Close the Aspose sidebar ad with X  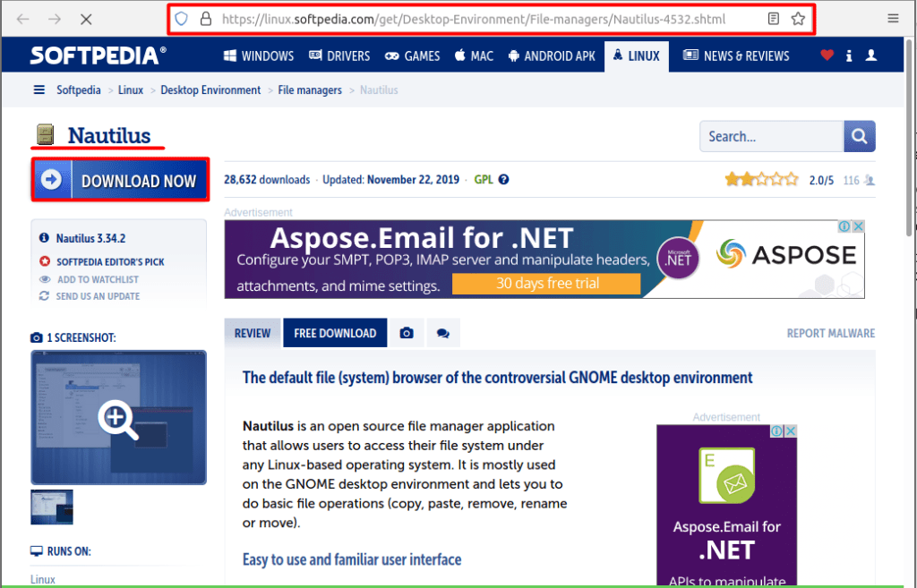coord(791,430)
